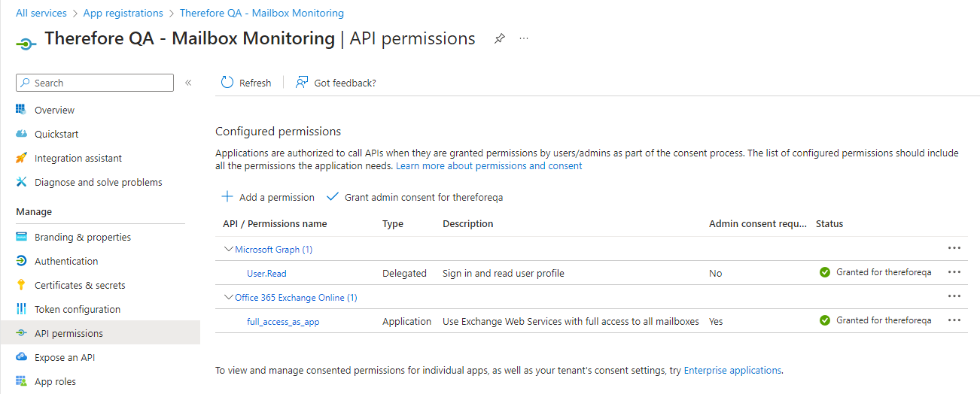Open Authentication in the sidebar
Viewport: 980px width, 394px height.
point(66,261)
